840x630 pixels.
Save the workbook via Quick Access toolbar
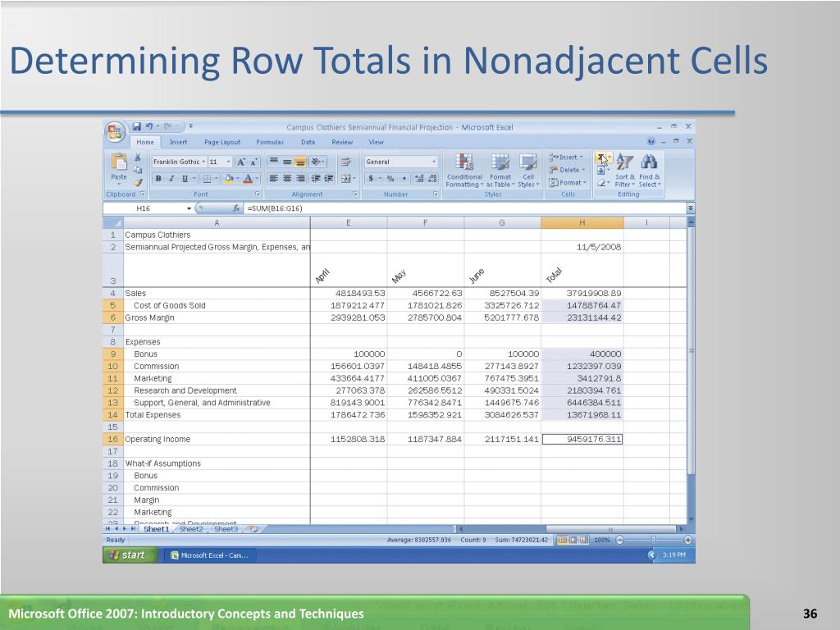click(137, 126)
